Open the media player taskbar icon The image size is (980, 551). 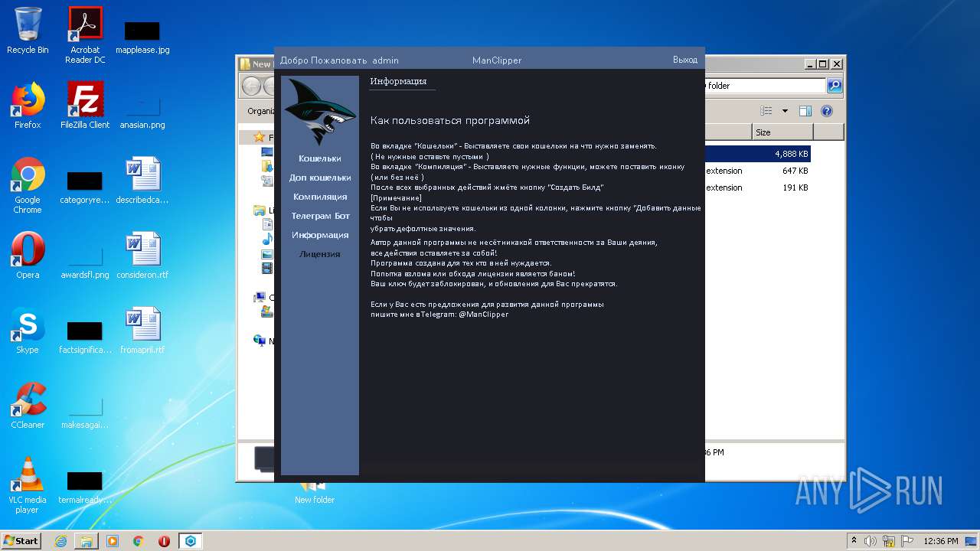click(x=113, y=541)
